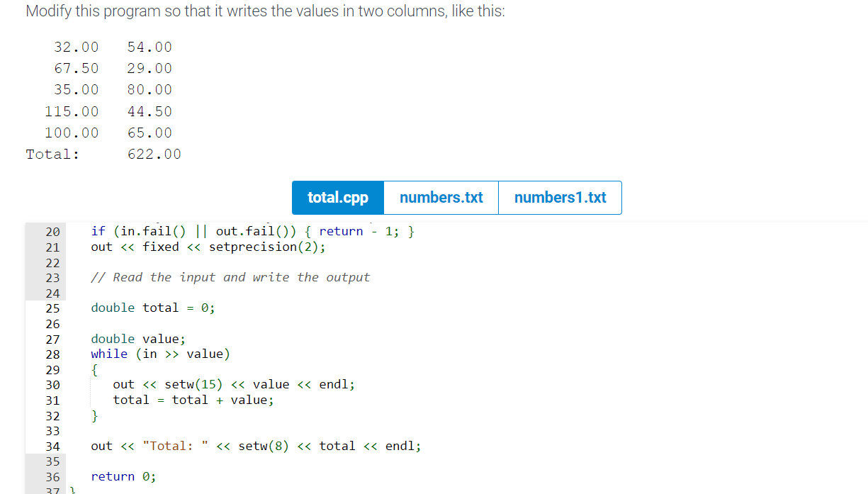
Task: Click the 622.00 total in the sample output
Action: pos(154,154)
